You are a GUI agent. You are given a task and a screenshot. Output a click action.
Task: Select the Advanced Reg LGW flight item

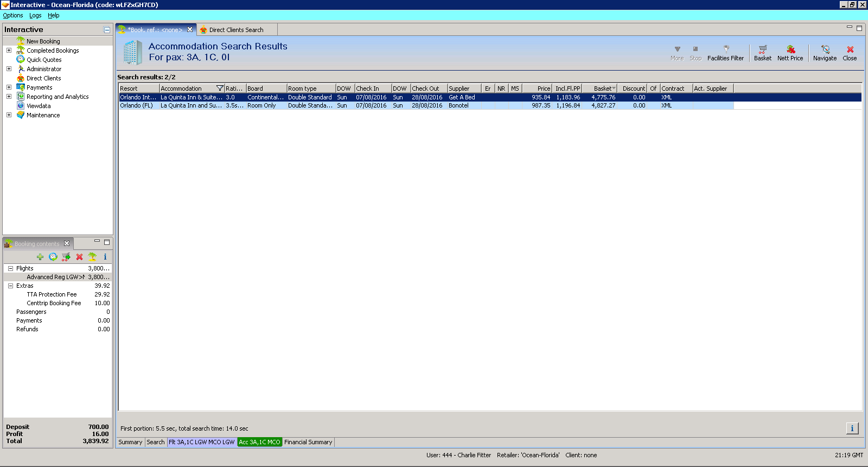click(58, 277)
